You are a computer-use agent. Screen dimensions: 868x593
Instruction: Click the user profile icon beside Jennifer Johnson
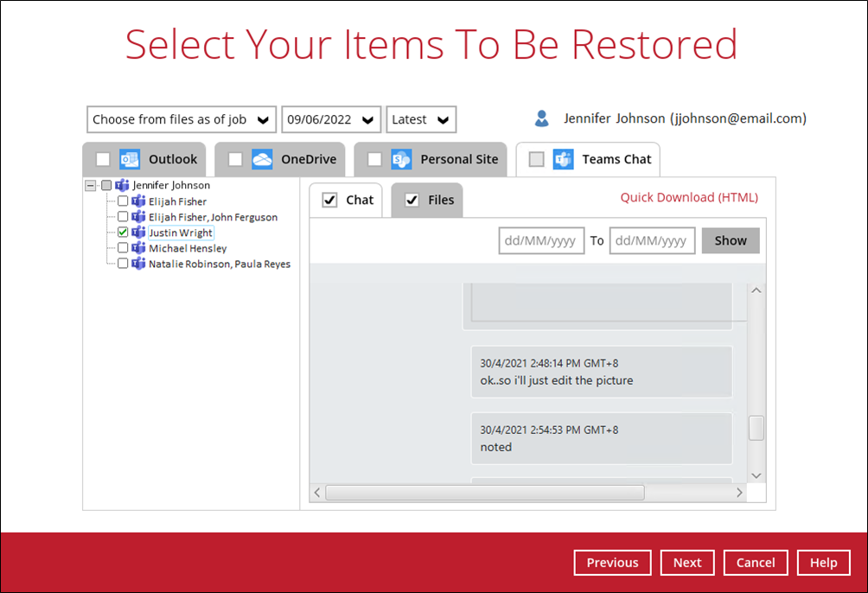coord(541,118)
